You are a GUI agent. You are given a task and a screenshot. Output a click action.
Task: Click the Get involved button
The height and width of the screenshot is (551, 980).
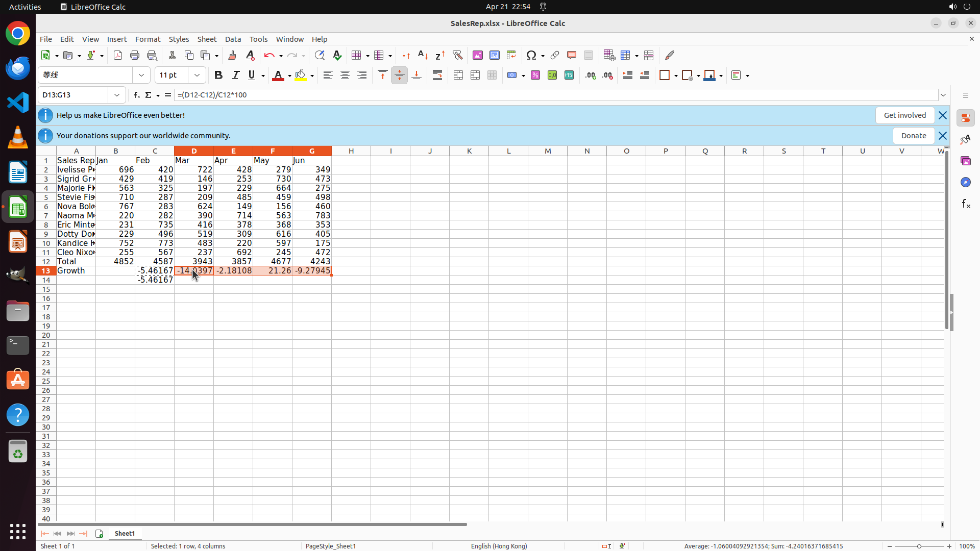(x=904, y=115)
